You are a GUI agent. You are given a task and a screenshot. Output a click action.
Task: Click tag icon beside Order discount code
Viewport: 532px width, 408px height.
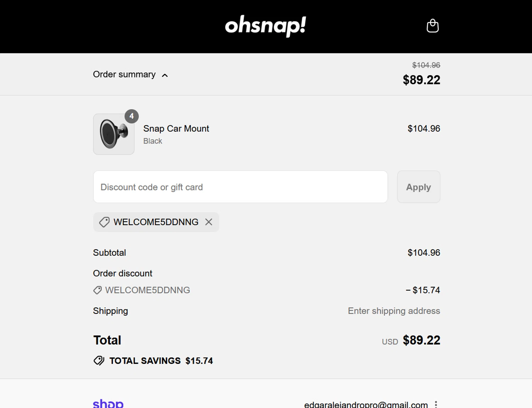(97, 290)
